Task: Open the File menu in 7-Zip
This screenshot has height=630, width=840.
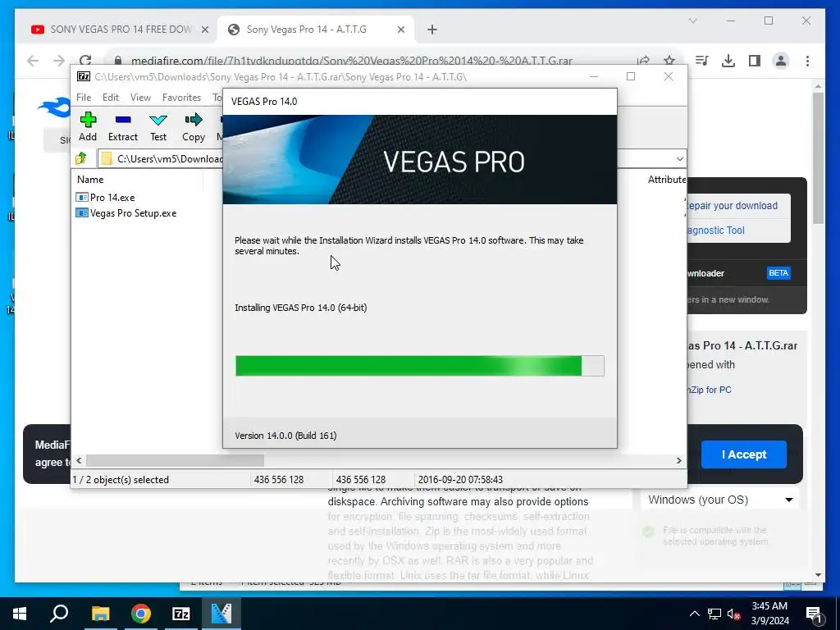Action: point(84,98)
